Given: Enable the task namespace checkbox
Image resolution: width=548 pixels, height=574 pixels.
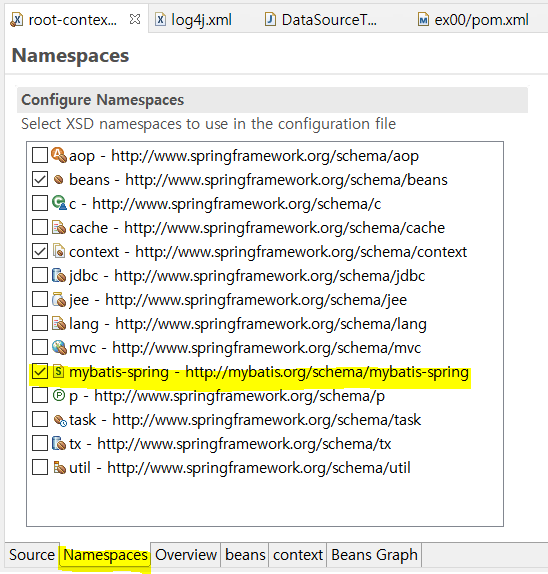Looking at the screenshot, I should (40, 419).
